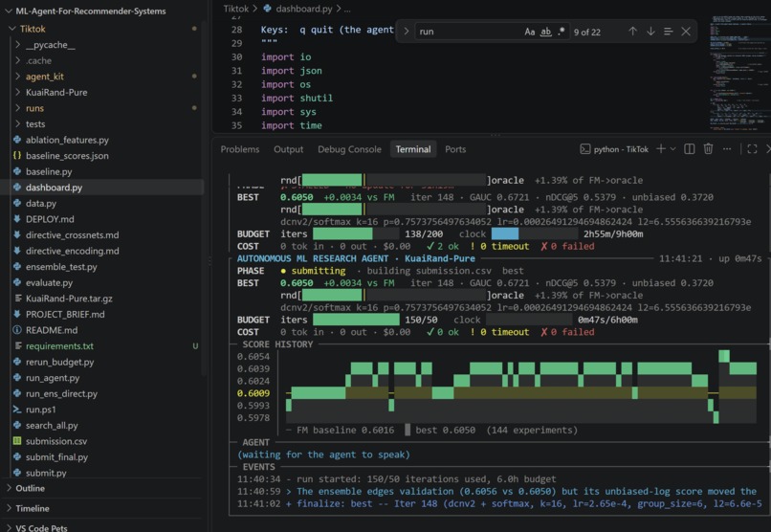
Task: Open rerun_budget.py file
Action: pos(59,362)
